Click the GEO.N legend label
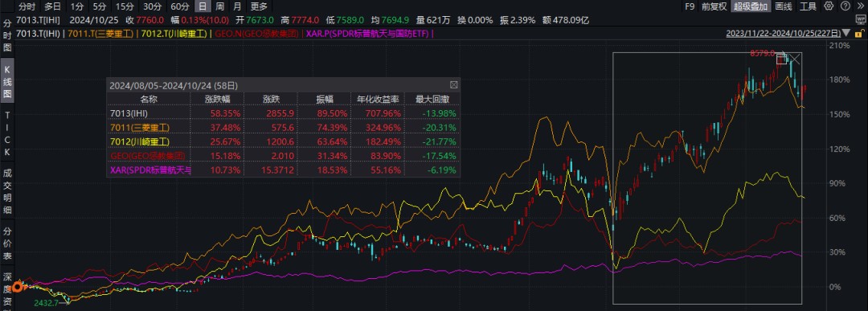Screen dimensions: 868x311 [256, 34]
